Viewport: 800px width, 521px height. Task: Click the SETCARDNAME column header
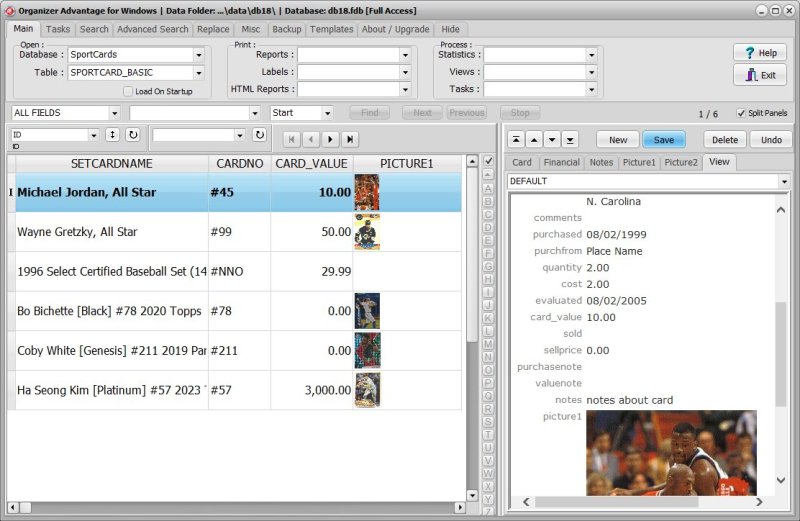[112, 164]
